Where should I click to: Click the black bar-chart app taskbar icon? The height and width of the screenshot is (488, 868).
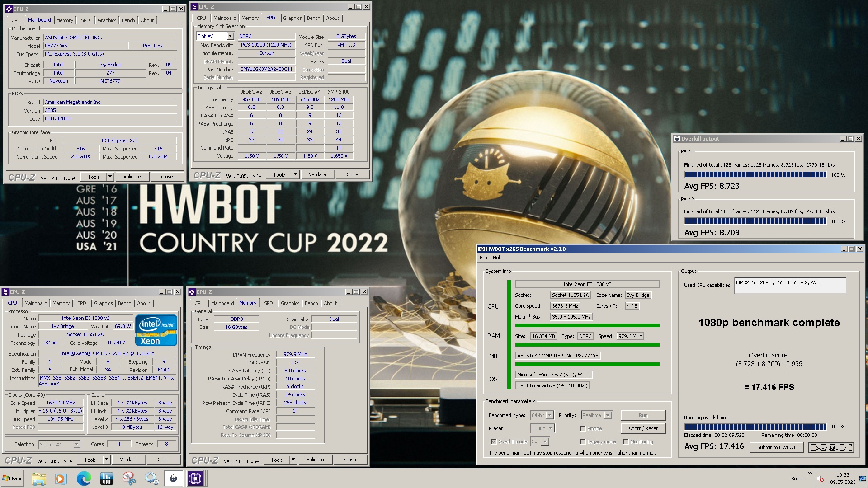click(106, 479)
